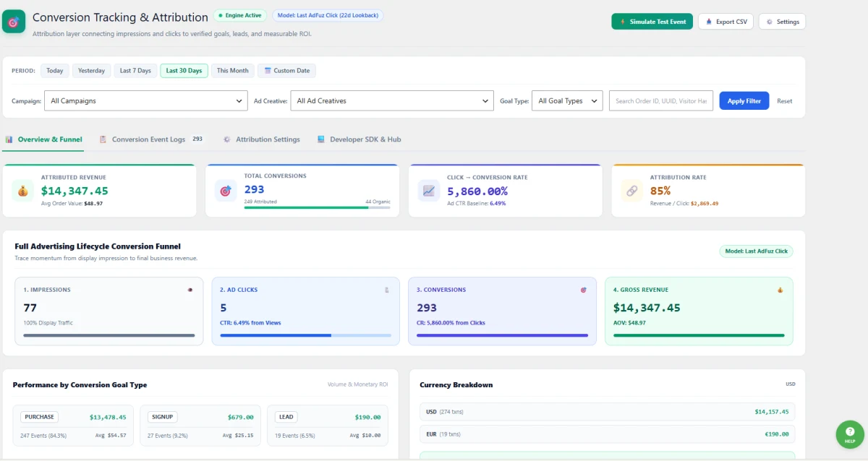Click the $13,478.45 purchase revenue
This screenshot has height=461, width=868.
108,417
